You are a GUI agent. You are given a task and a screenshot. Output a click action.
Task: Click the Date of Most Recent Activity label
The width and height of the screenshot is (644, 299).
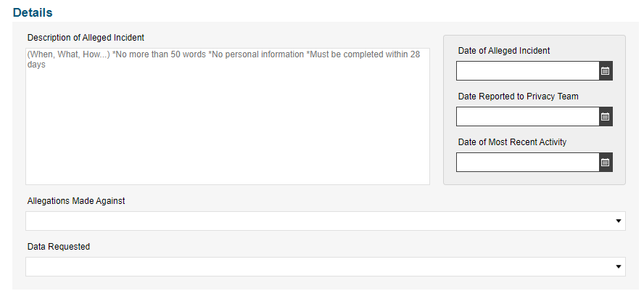512,142
